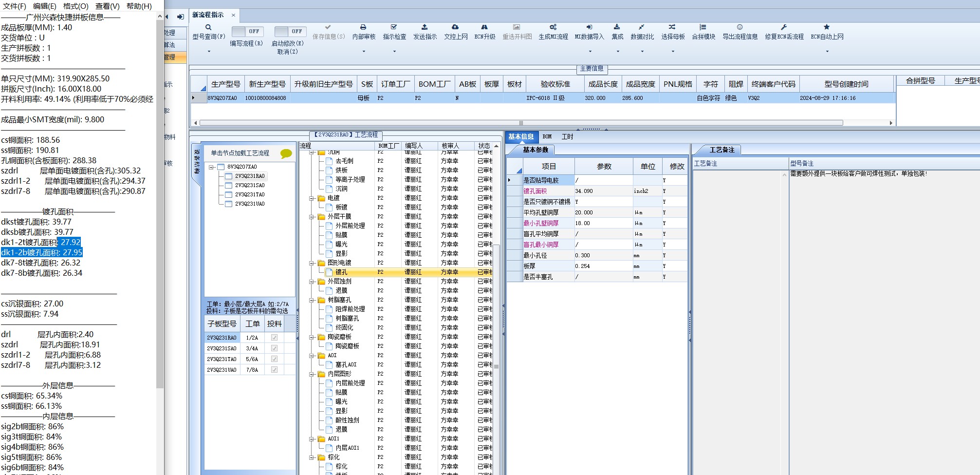Click the ECN自动上网 star icon
980x475 pixels.
coord(827,27)
